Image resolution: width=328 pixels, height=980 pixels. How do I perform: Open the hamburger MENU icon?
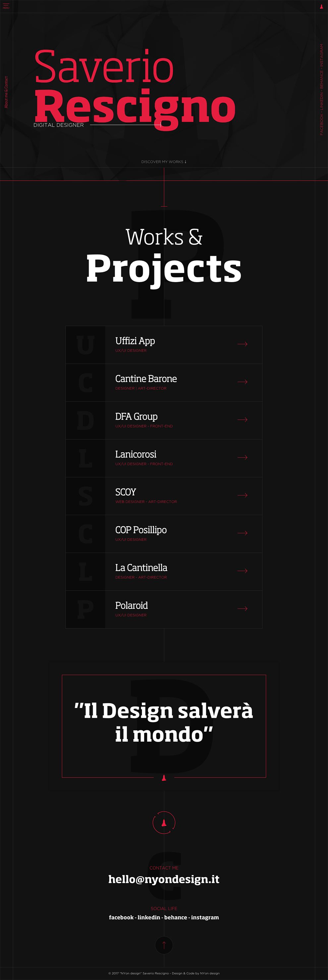click(6, 6)
